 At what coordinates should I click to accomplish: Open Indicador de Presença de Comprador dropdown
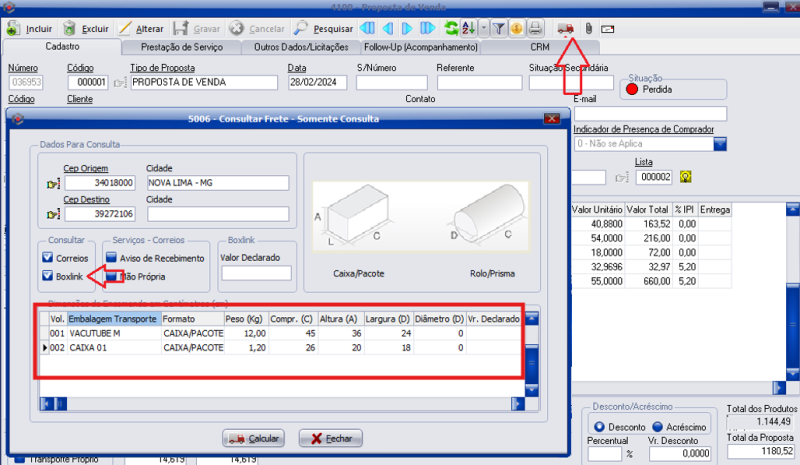pos(719,144)
